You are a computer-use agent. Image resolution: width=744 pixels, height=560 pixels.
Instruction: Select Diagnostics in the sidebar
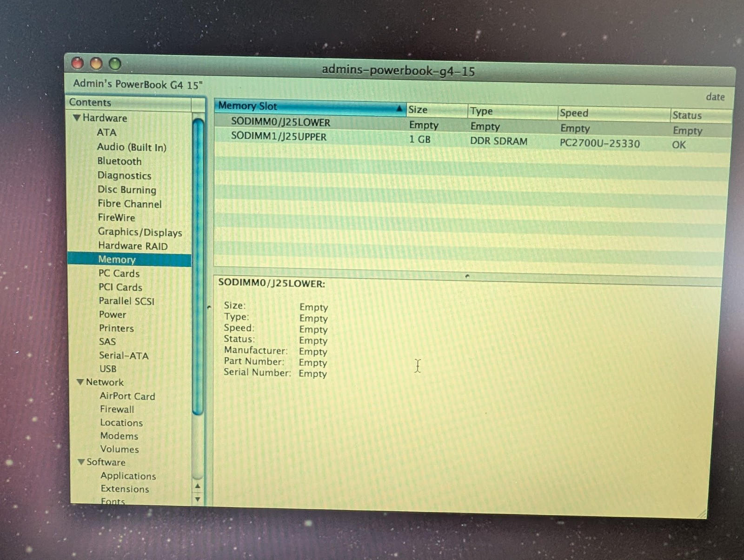tap(124, 175)
